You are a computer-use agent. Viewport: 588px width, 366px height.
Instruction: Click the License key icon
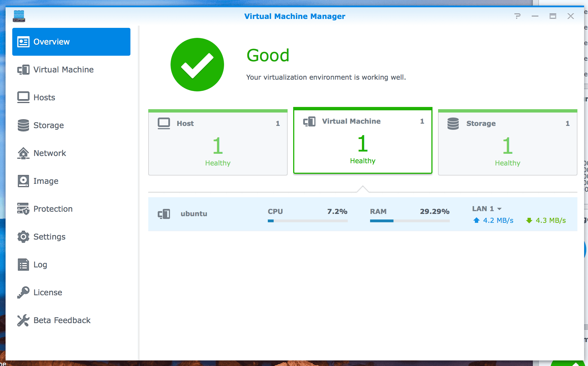point(23,292)
